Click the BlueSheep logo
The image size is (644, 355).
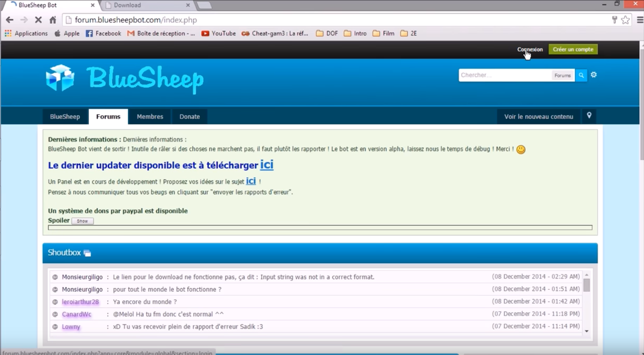click(x=125, y=79)
